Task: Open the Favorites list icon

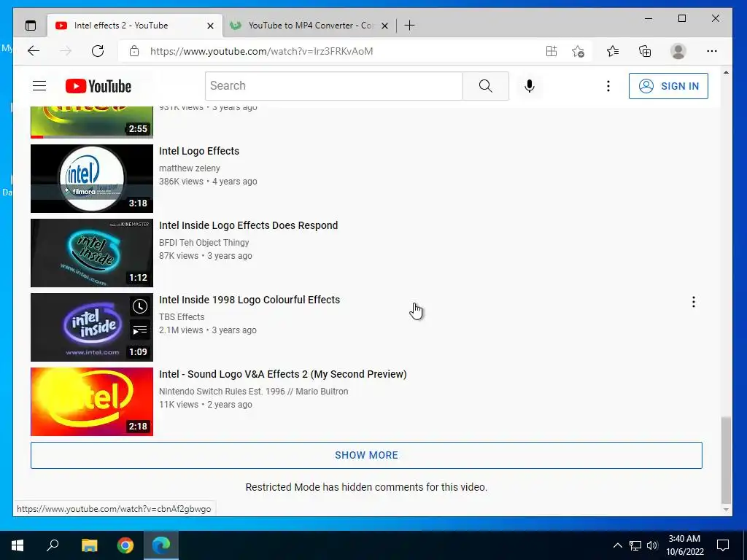Action: coord(613,51)
